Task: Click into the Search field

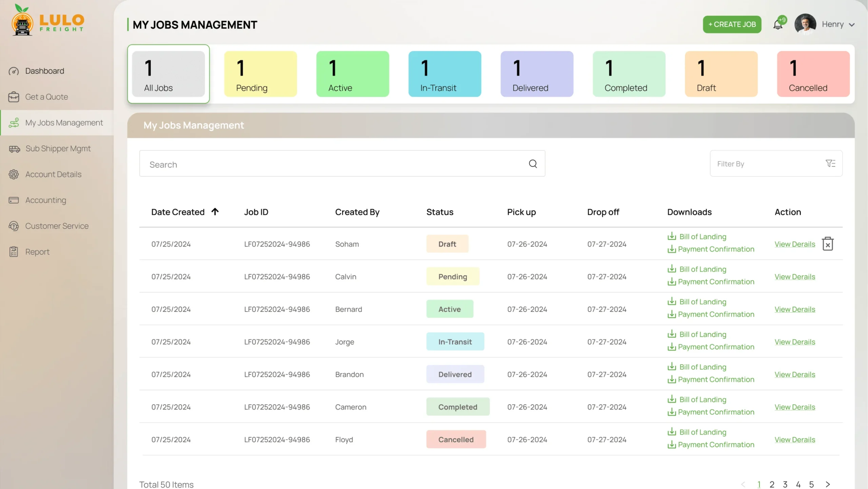Action: pyautogui.click(x=342, y=163)
